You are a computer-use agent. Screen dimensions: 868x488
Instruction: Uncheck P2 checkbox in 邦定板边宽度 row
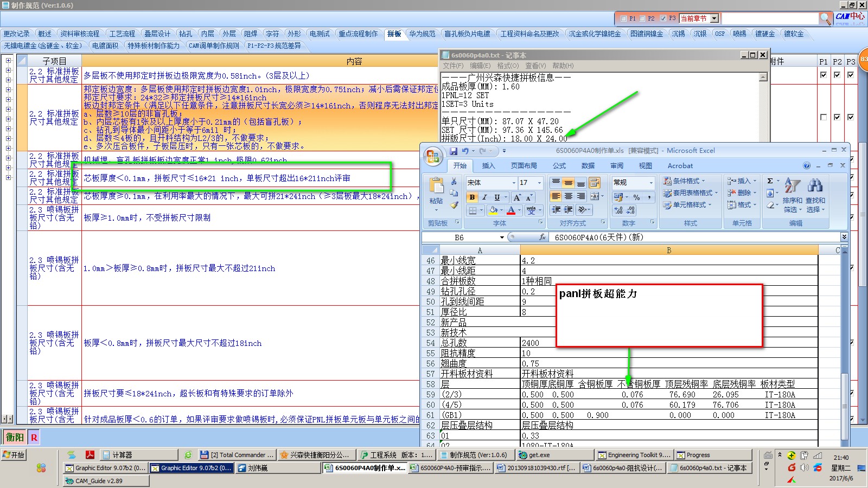point(837,117)
